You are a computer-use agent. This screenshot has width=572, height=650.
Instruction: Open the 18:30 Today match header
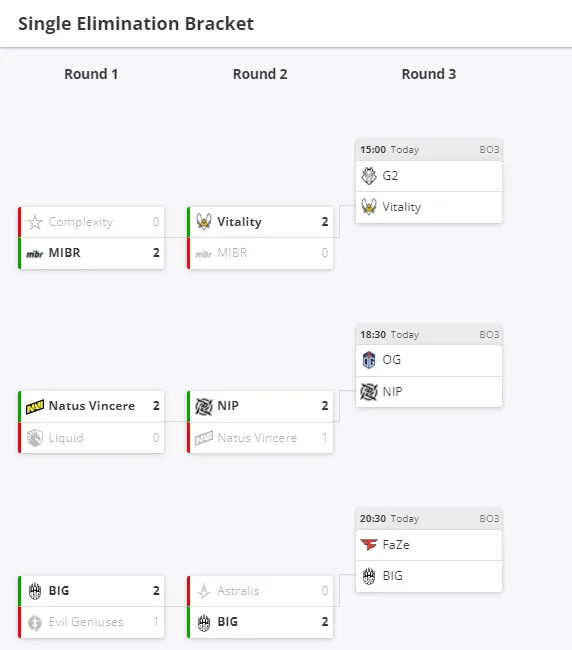click(429, 335)
